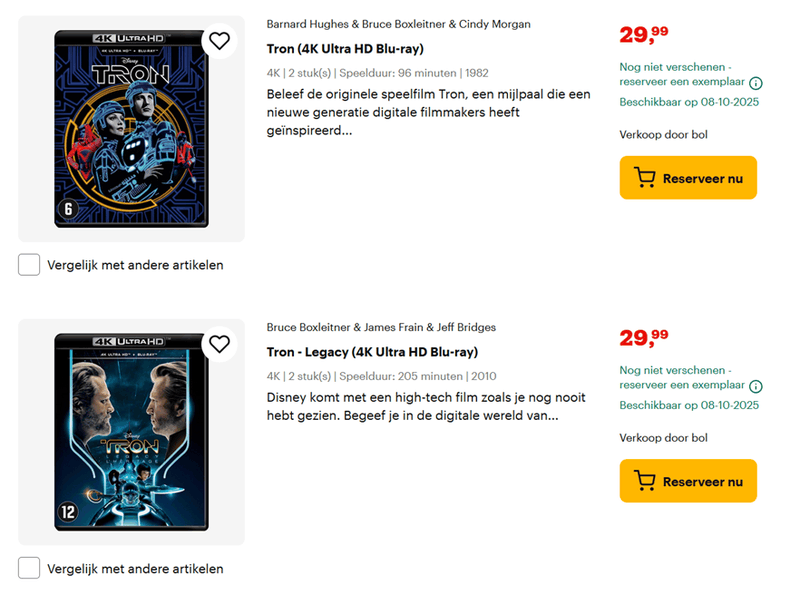Screen dimensions: 800x595
Task: Open the Tron Legacy cover thumbnail
Action: 132,432
